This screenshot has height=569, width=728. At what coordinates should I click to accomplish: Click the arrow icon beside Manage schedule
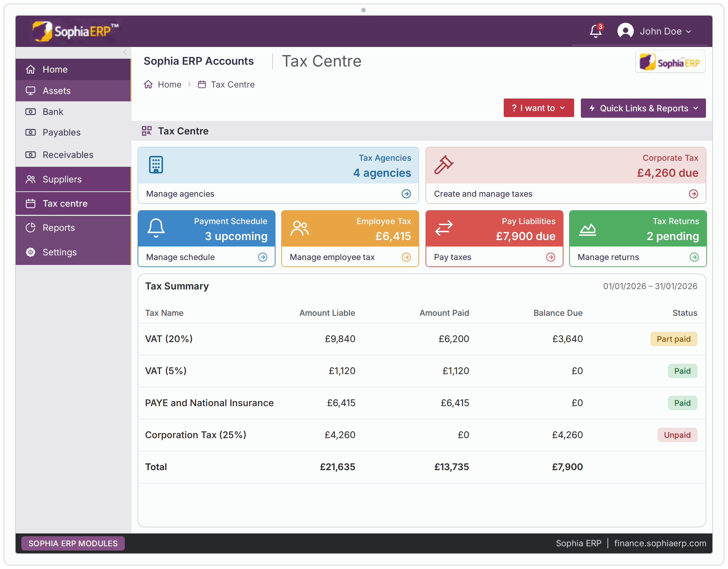point(263,257)
